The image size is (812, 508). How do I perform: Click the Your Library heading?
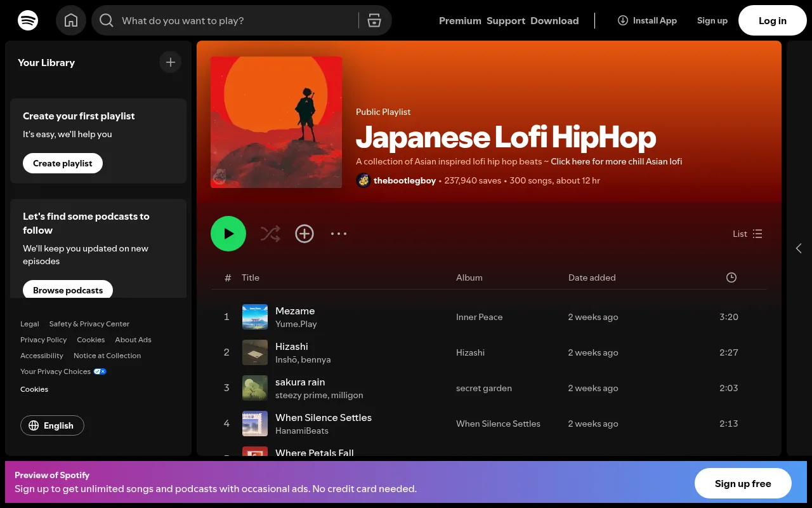(46, 62)
